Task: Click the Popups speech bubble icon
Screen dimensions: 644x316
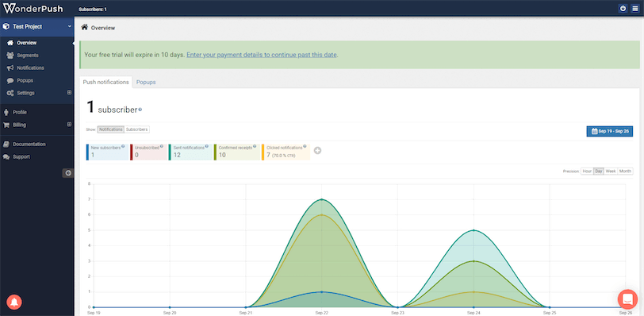Action: [x=10, y=80]
